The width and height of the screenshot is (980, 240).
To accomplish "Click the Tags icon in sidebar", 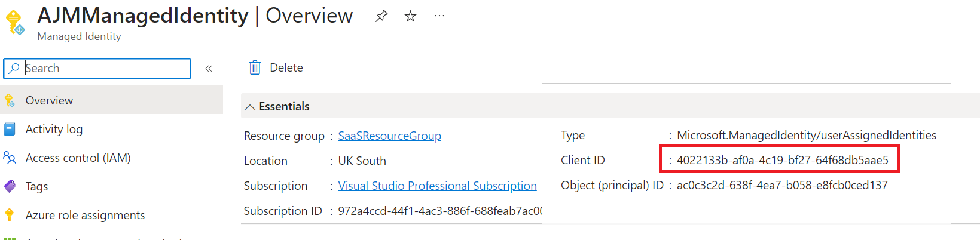I will tap(10, 186).
